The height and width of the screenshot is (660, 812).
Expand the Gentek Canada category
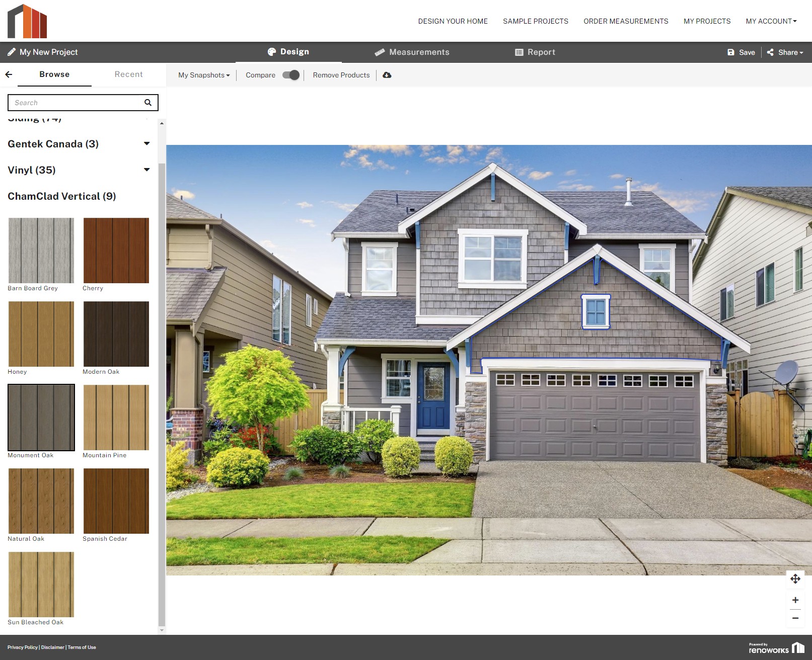(x=146, y=144)
